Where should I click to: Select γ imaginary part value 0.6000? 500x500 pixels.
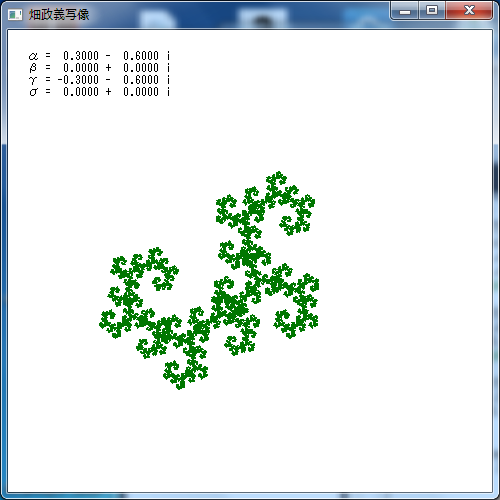[141, 80]
